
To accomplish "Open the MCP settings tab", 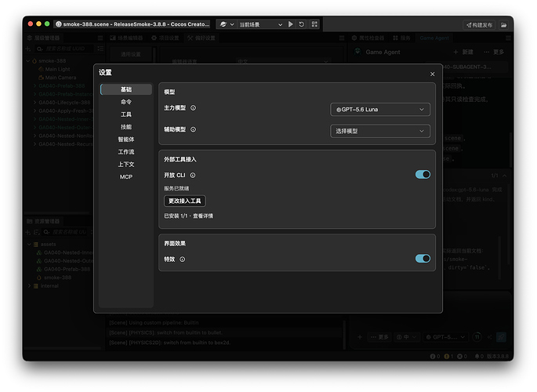I will coord(126,176).
